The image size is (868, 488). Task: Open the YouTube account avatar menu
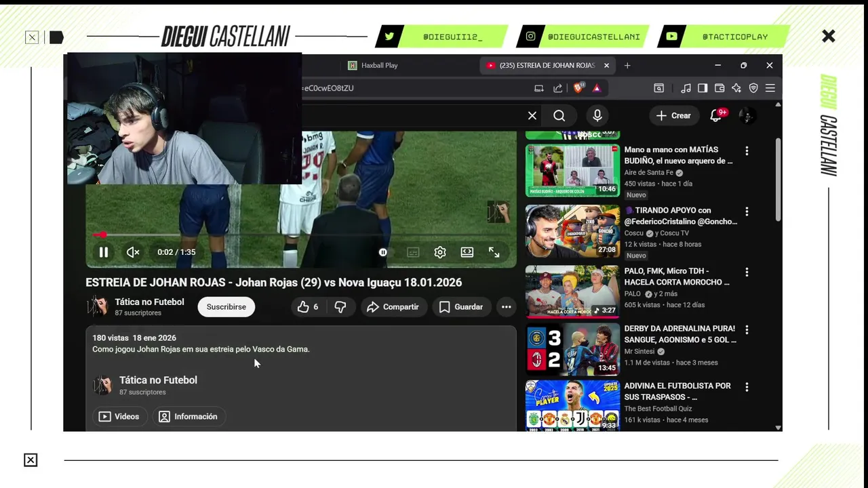coord(747,116)
